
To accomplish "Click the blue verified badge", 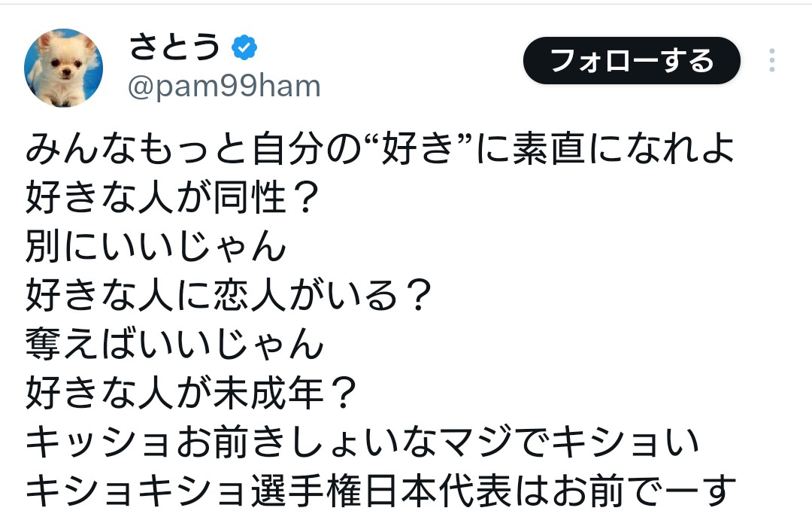I will click(244, 48).
